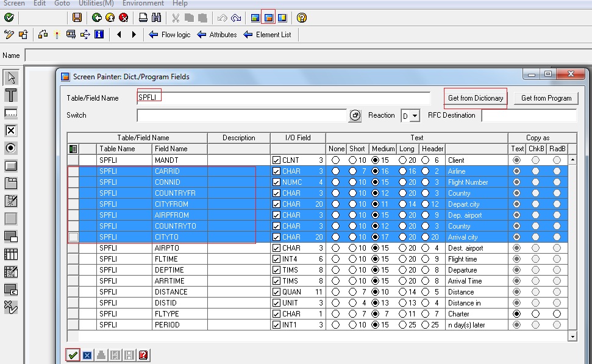Viewport: 592px width, 364px height.
Task: Click previous left triangle arrow in toolbar
Action: point(119,34)
